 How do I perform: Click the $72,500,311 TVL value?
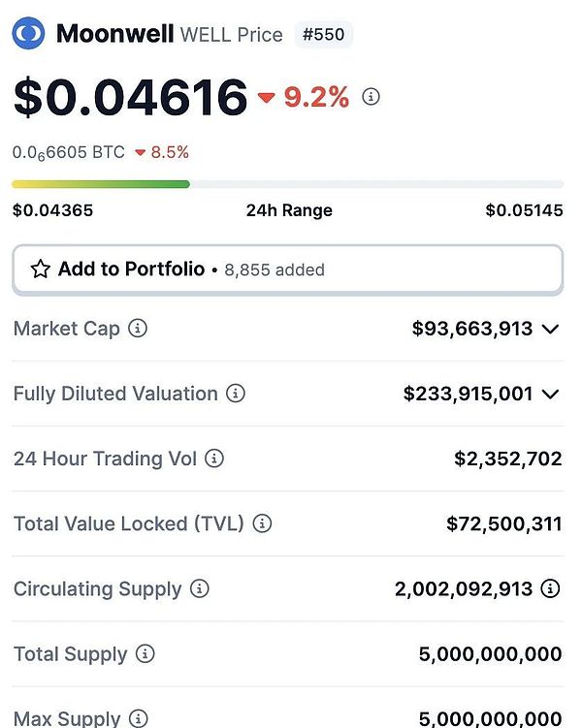point(503,523)
